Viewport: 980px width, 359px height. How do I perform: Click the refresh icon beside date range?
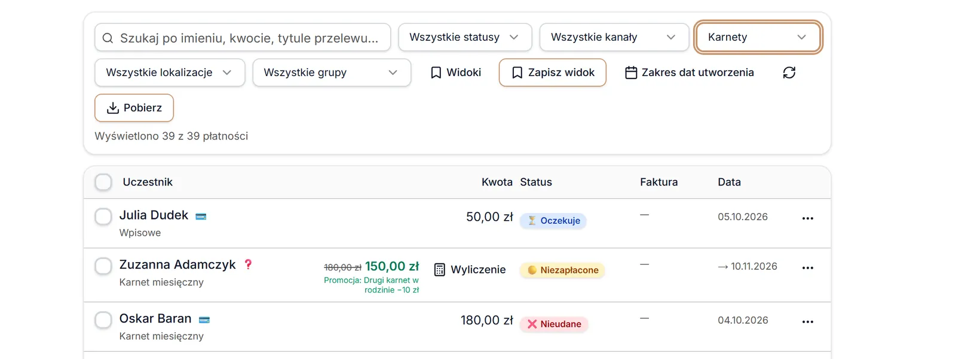click(789, 72)
